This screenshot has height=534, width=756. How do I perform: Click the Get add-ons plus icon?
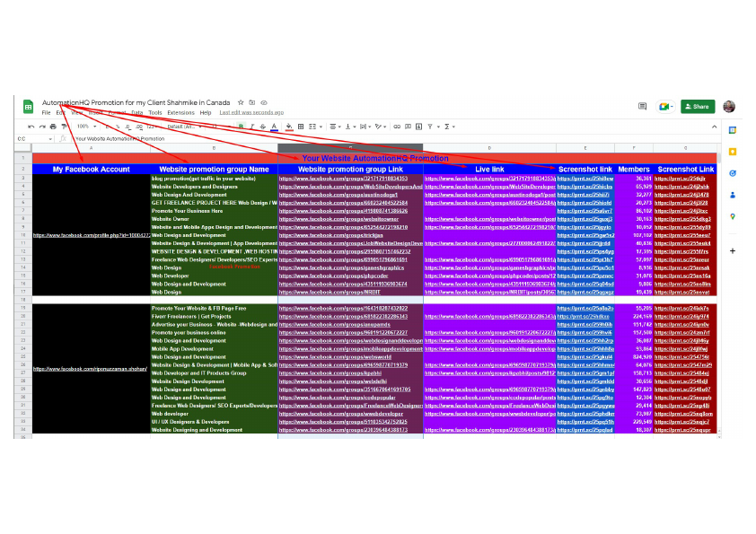coord(733,250)
